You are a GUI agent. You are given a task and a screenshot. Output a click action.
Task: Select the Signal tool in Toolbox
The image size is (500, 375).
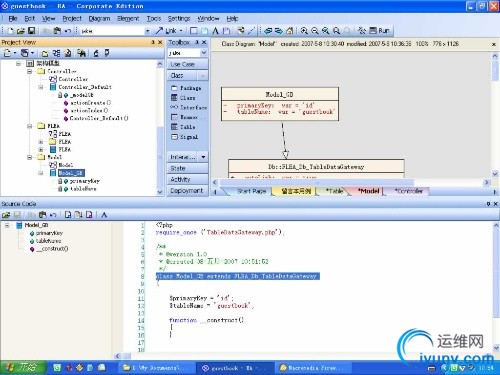(185, 137)
